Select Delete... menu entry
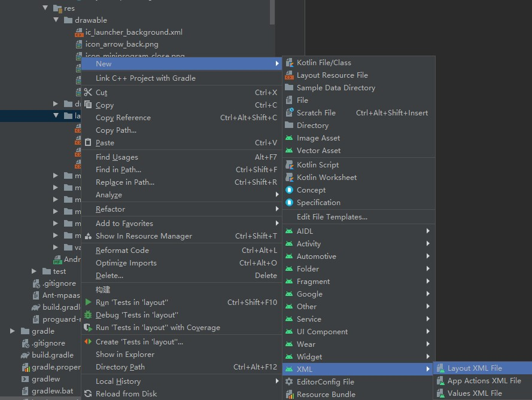 (x=181, y=276)
